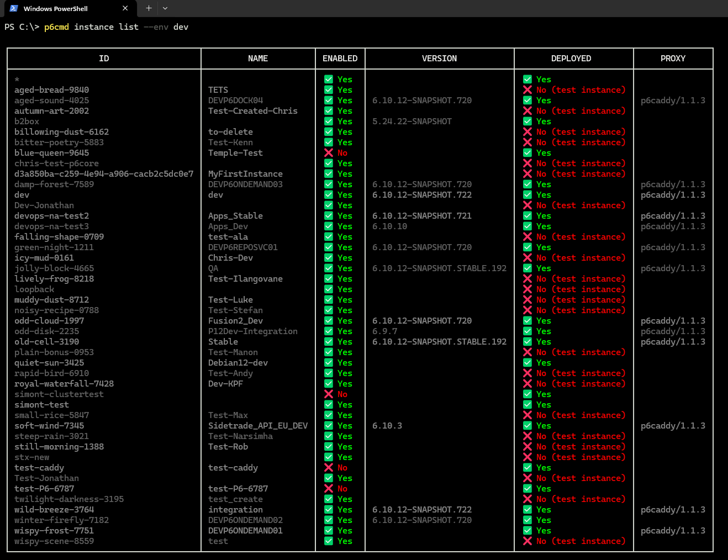Click version 6.9.7
Viewport: 728px width, 560px height.
(384, 331)
